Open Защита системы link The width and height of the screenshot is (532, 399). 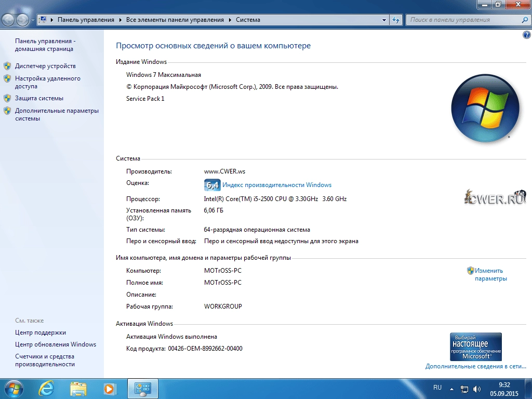(x=39, y=98)
